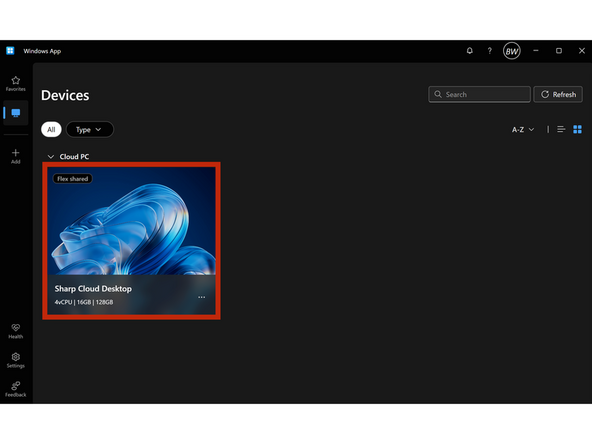Click the 4vCPU | 16GB | 128GB specs text
592x444 pixels.
coord(84,302)
